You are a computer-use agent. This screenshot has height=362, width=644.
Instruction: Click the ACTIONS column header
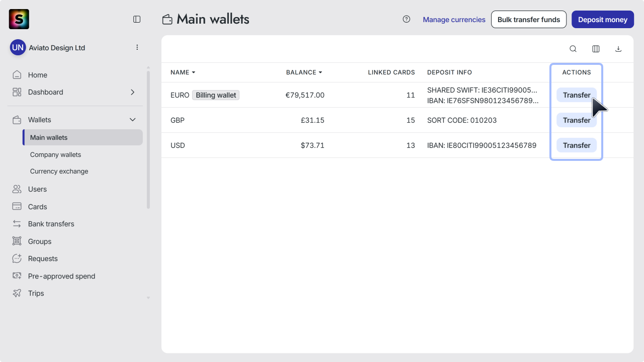point(577,72)
